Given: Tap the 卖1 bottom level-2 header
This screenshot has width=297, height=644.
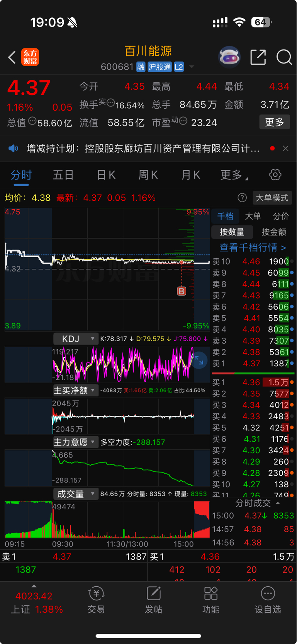Looking at the screenshot, I should coord(74,557).
